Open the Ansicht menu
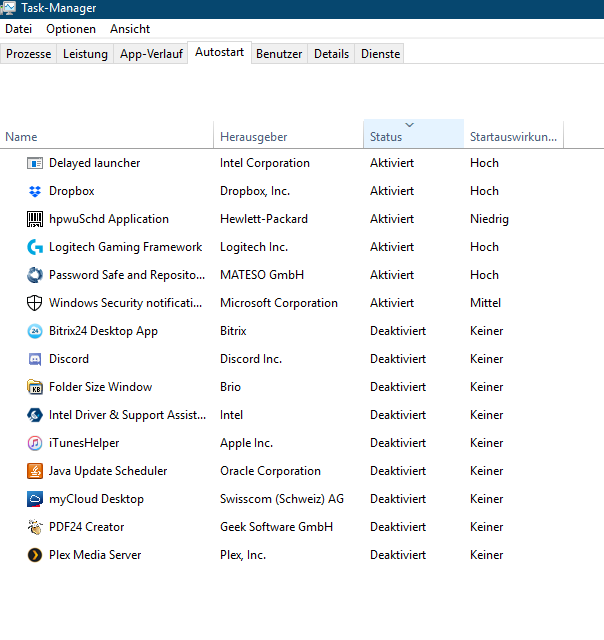This screenshot has height=640, width=604. [x=130, y=29]
